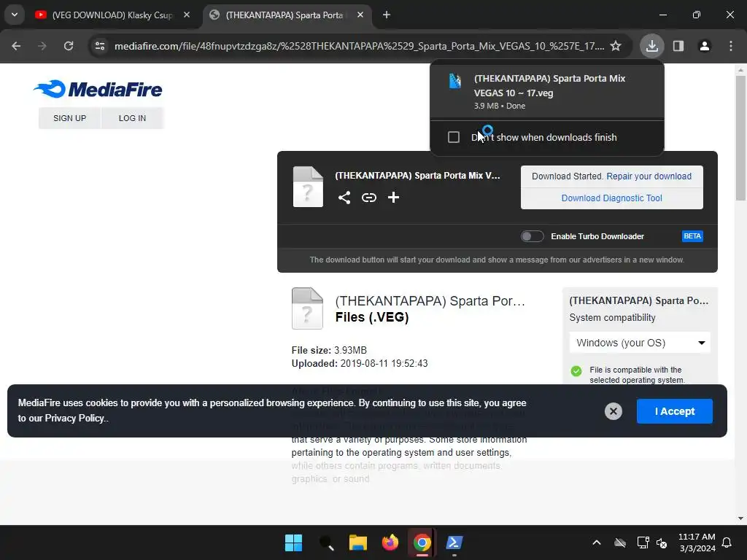
Task: Click the network tray icon
Action: click(x=643, y=542)
